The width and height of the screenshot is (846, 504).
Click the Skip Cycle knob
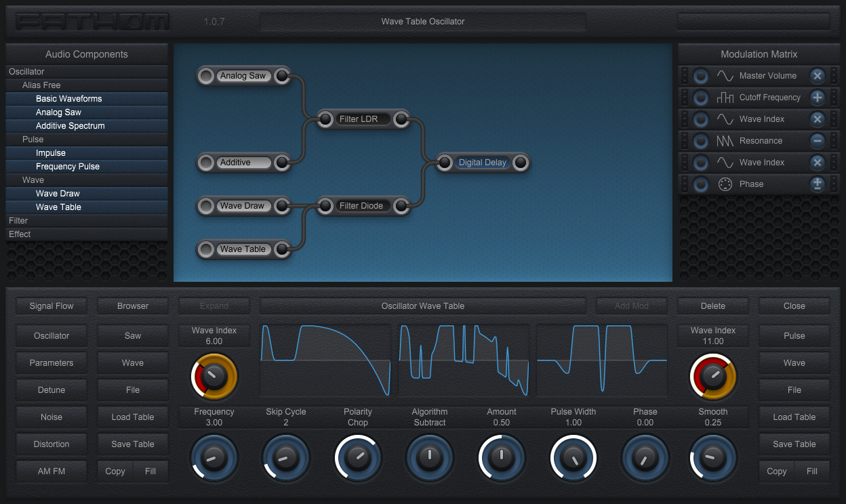point(286,457)
